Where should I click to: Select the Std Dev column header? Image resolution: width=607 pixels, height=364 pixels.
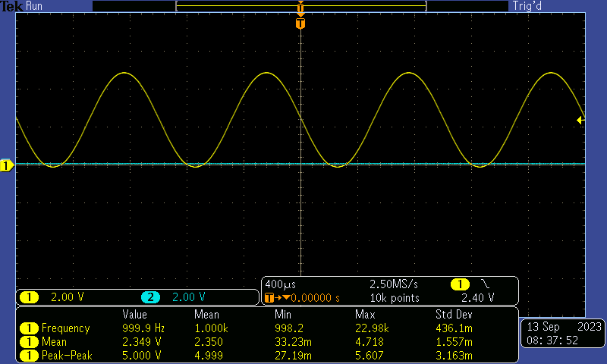click(x=454, y=314)
